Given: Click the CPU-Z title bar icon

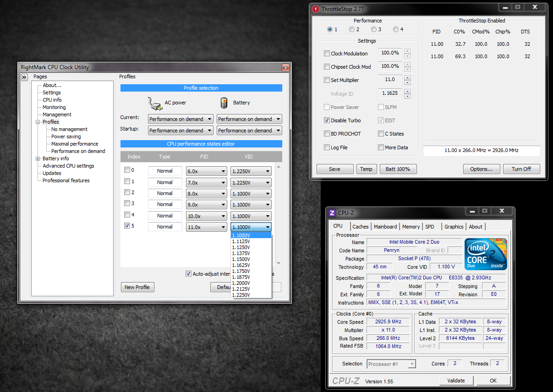Looking at the screenshot, I should point(332,213).
